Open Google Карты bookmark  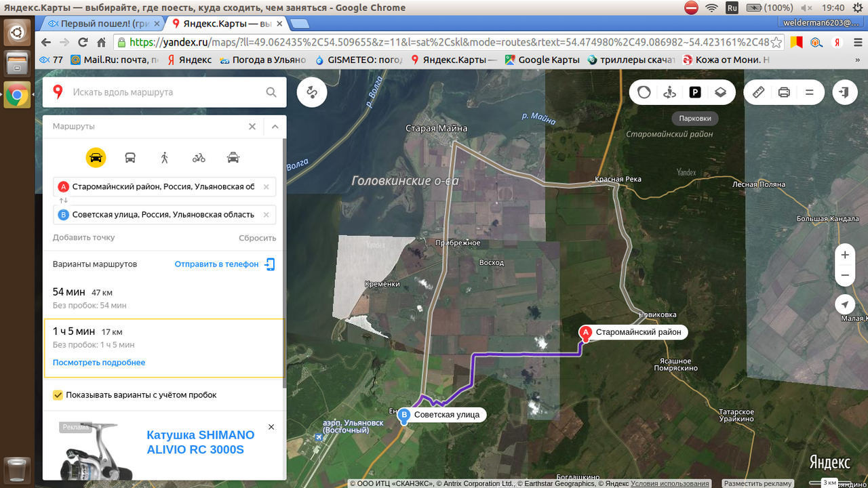[542, 60]
